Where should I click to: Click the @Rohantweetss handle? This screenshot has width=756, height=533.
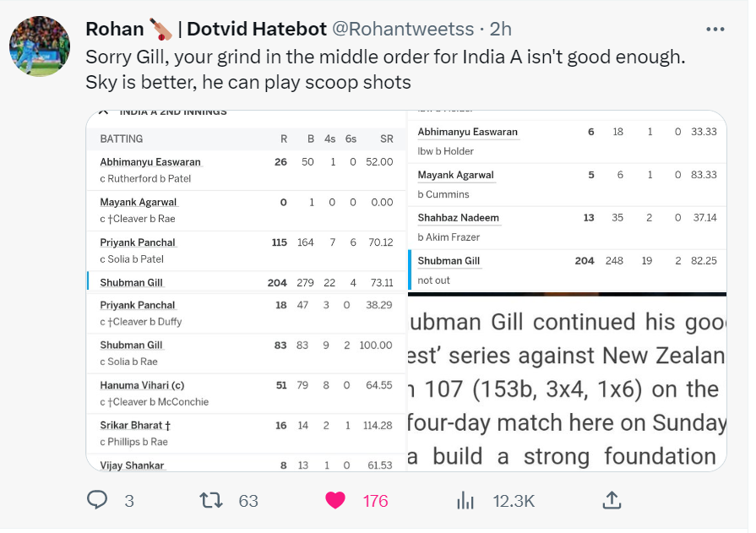tap(402, 29)
